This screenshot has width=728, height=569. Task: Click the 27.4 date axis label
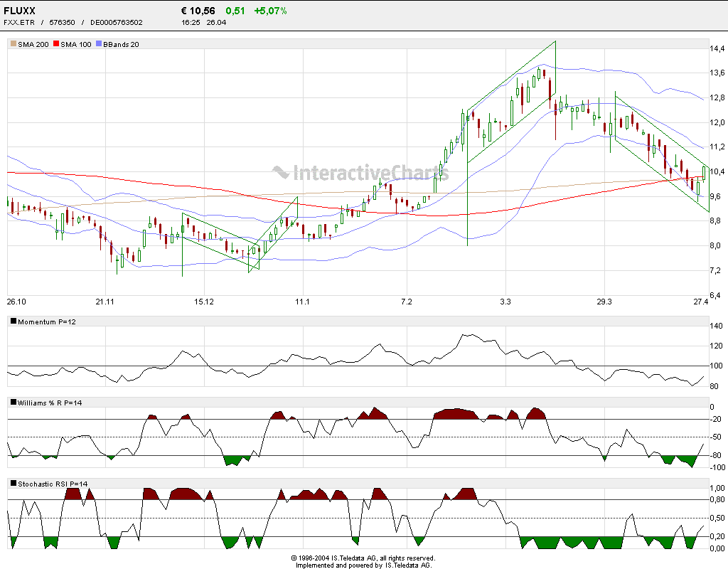point(700,302)
